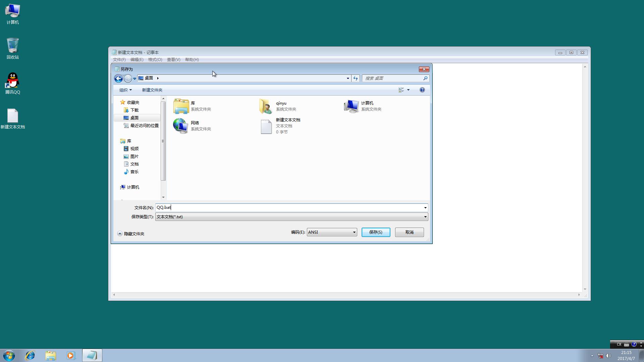Click the search magnifier icon
Screen dimensions: 644x362
[425, 78]
